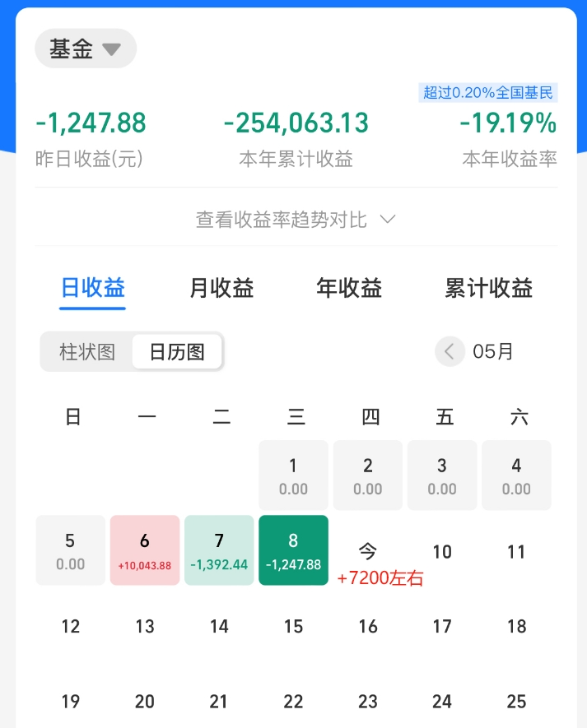Select day 6 showing +10,043.88
This screenshot has width=587, height=728.
tap(145, 550)
